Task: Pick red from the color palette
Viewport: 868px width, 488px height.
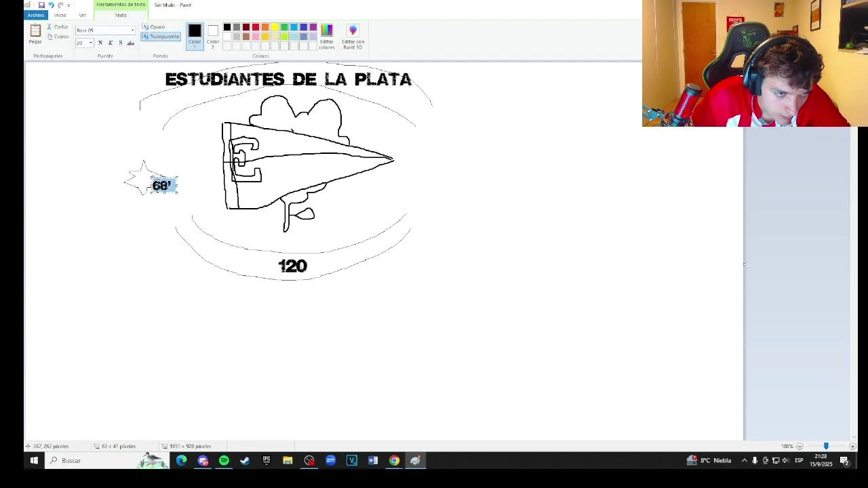Action: 256,27
